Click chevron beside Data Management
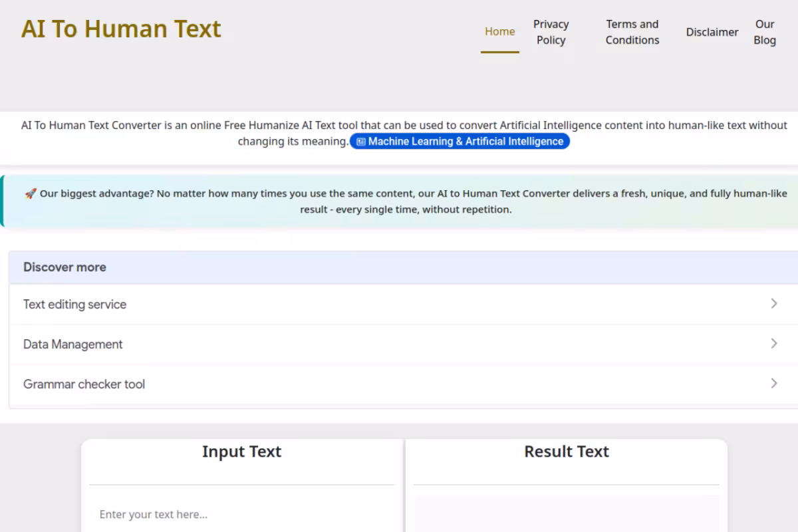Image resolution: width=798 pixels, height=532 pixels. click(774, 344)
